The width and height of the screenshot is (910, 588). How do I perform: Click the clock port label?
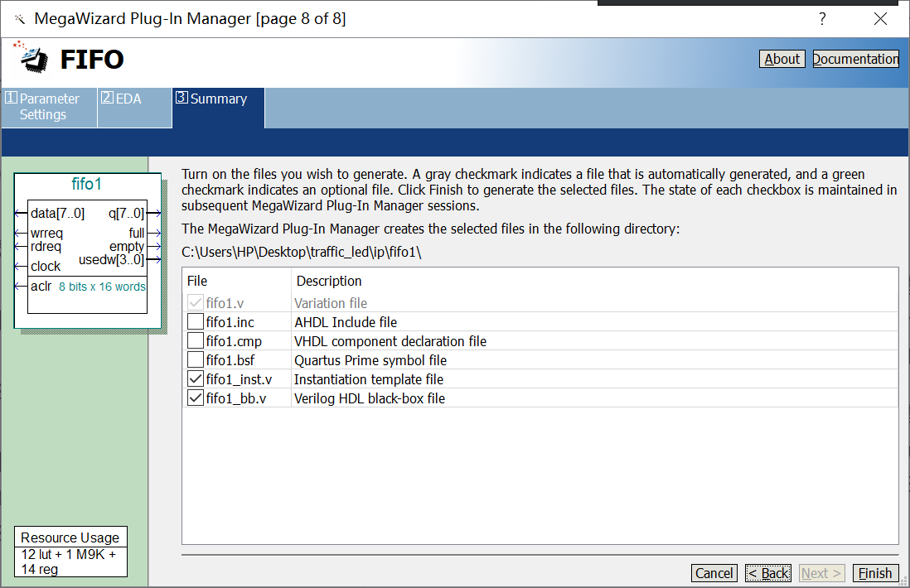46,266
